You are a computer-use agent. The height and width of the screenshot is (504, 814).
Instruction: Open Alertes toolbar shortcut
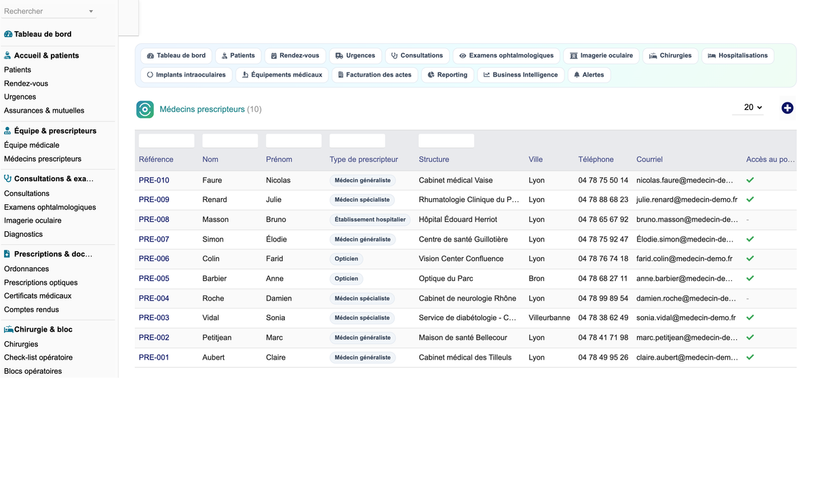click(x=589, y=75)
